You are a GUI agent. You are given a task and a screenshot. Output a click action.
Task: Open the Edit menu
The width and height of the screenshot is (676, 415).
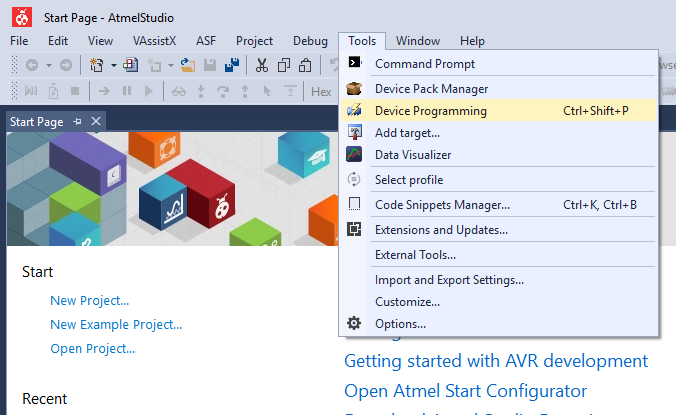58,41
